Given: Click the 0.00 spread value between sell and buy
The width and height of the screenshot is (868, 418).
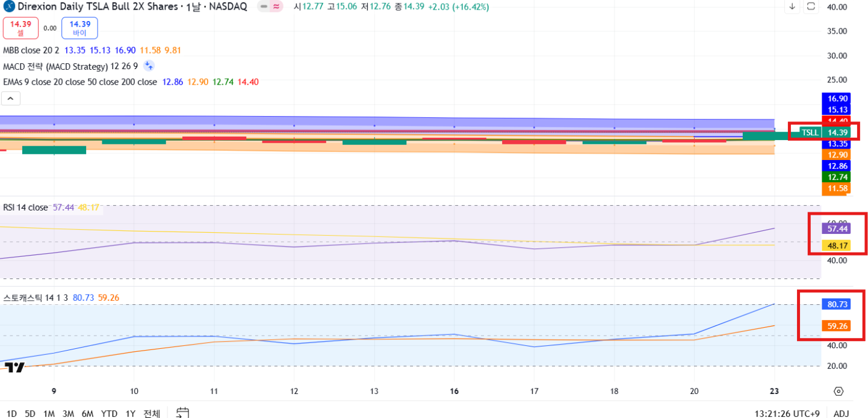Looking at the screenshot, I should click(50, 28).
